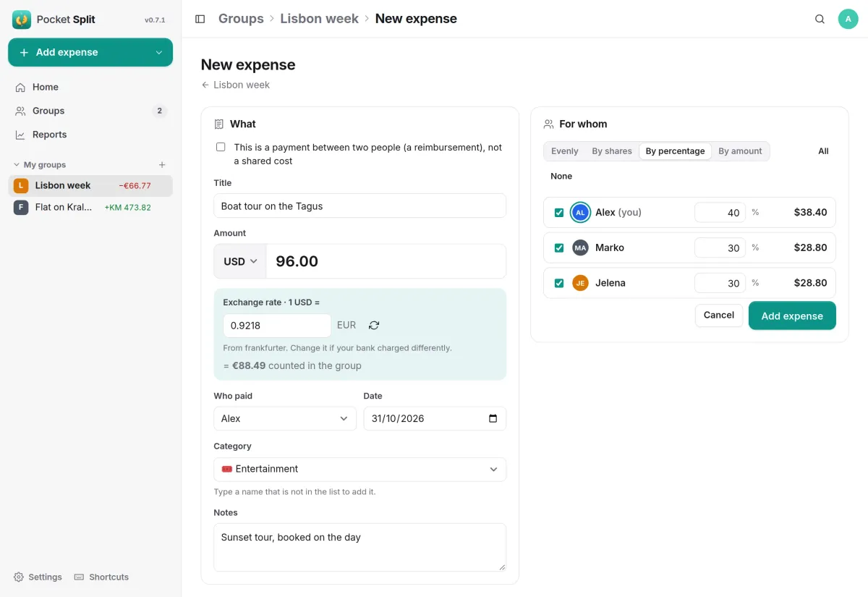Open the date picker calendar icon
The width and height of the screenshot is (868, 597).
[493, 418]
